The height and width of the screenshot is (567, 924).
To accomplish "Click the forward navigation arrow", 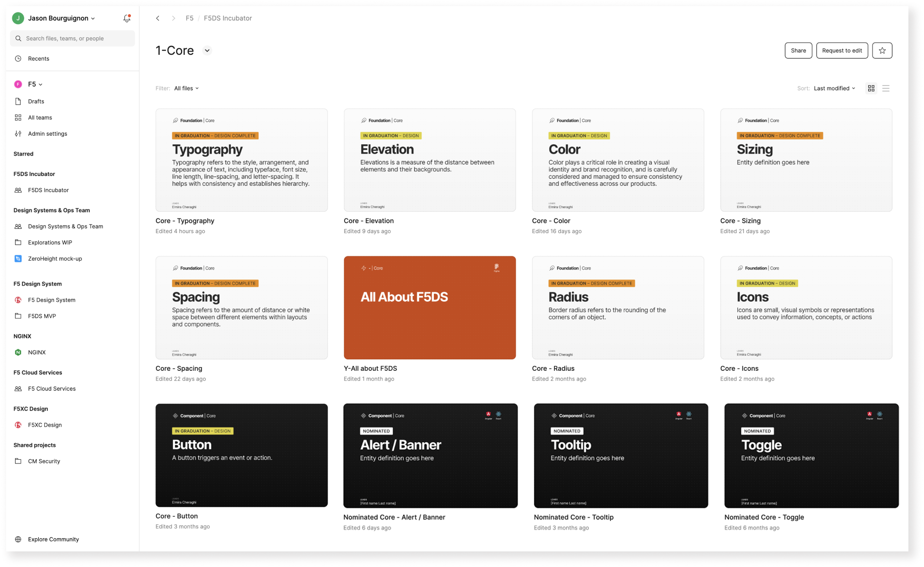I will point(173,18).
